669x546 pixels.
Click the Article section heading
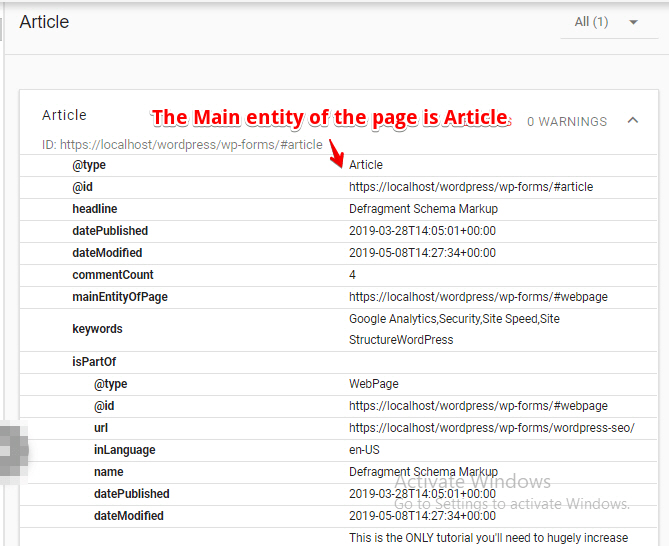[x=44, y=22]
